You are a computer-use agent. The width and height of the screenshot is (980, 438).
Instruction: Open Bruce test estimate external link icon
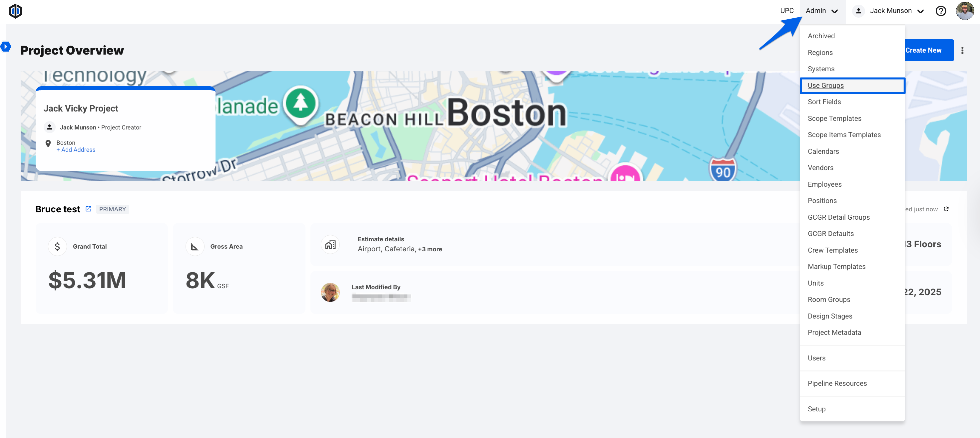[x=88, y=209]
